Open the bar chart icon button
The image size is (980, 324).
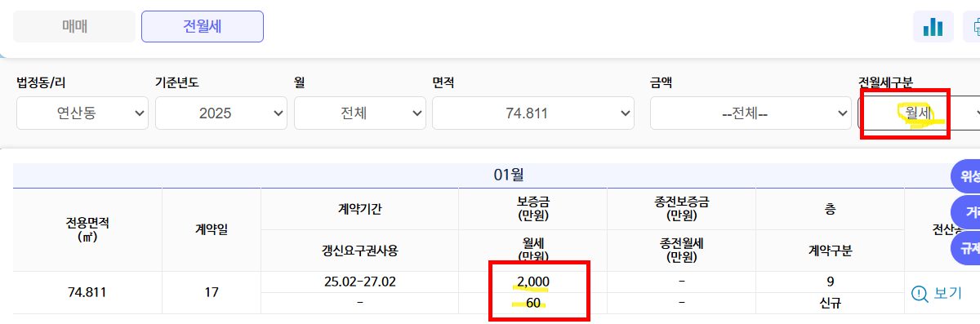(933, 27)
